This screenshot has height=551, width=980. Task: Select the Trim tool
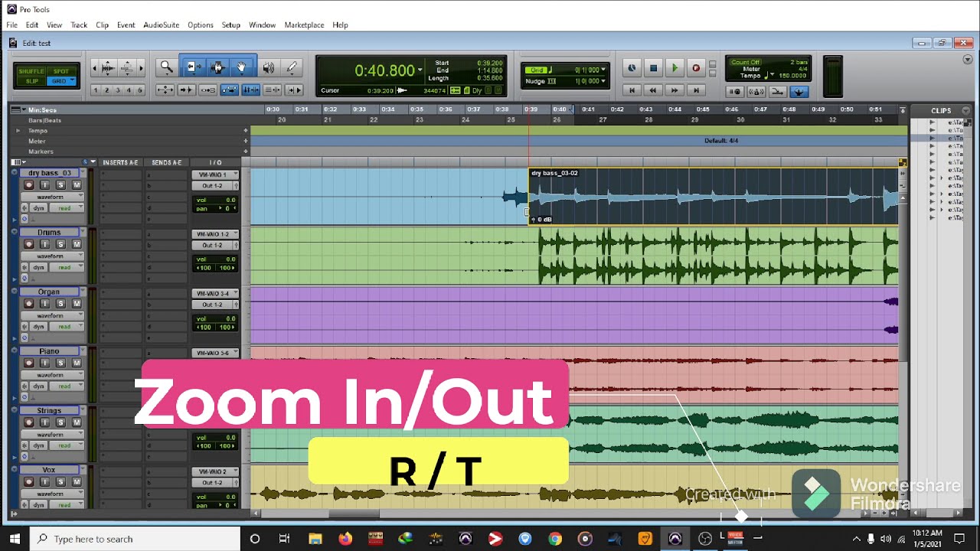(194, 68)
